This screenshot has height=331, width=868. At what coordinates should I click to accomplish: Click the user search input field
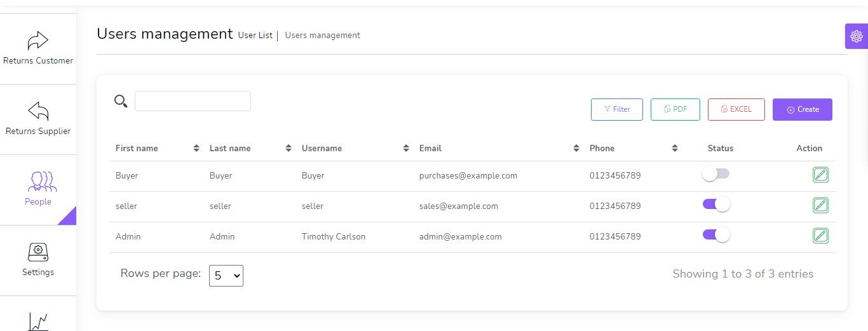pos(193,101)
